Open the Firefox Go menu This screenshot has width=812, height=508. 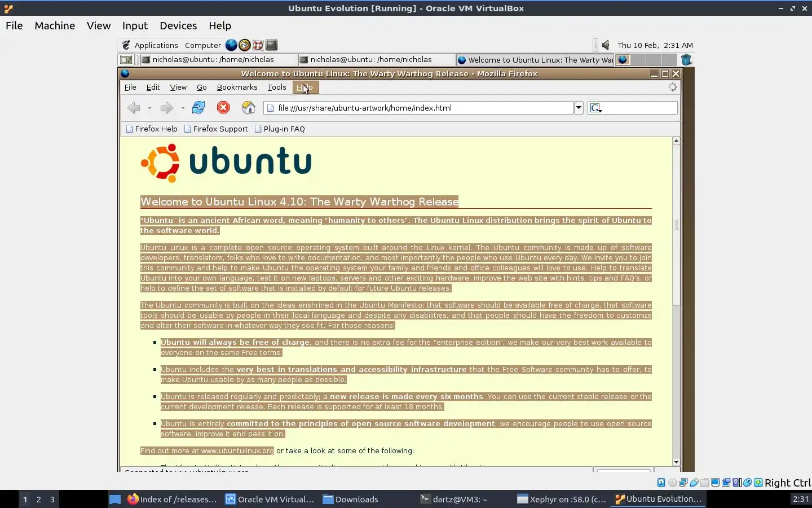click(x=201, y=87)
